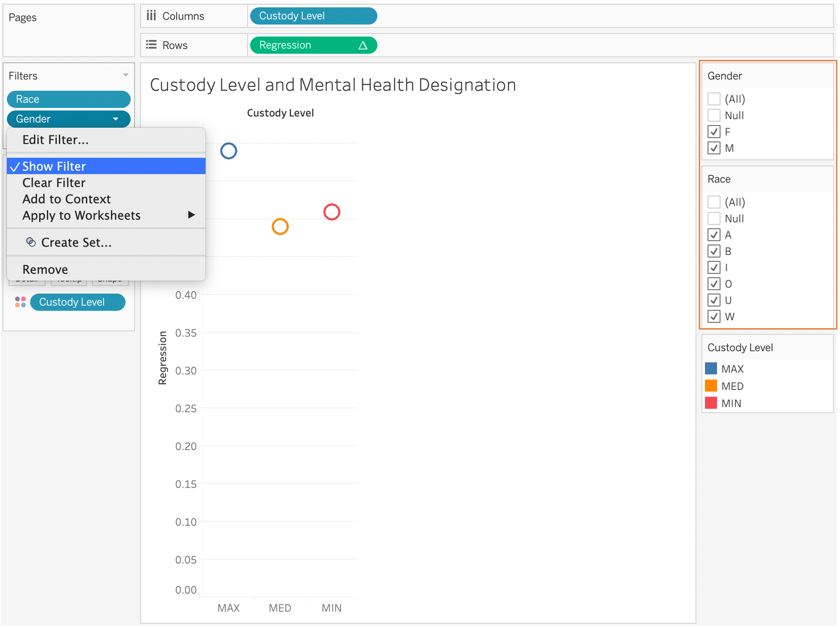This screenshot has width=840, height=628.
Task: Click the MED orange color swatch in legend
Action: coord(711,386)
